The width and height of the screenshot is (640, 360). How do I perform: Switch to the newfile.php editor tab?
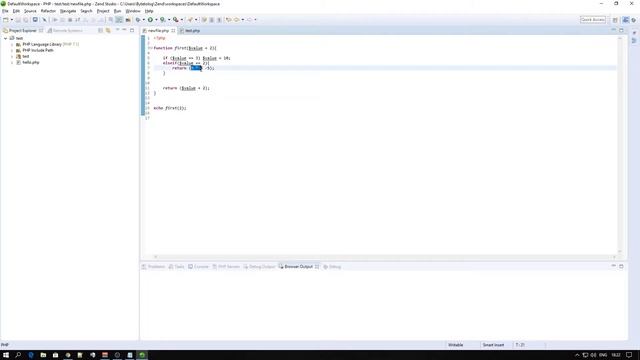[158, 31]
